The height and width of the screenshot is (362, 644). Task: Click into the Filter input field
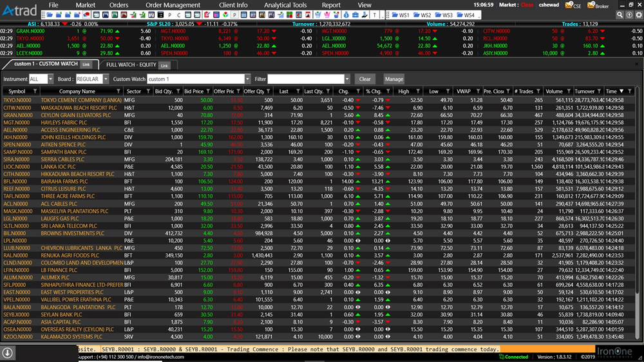coord(306,79)
